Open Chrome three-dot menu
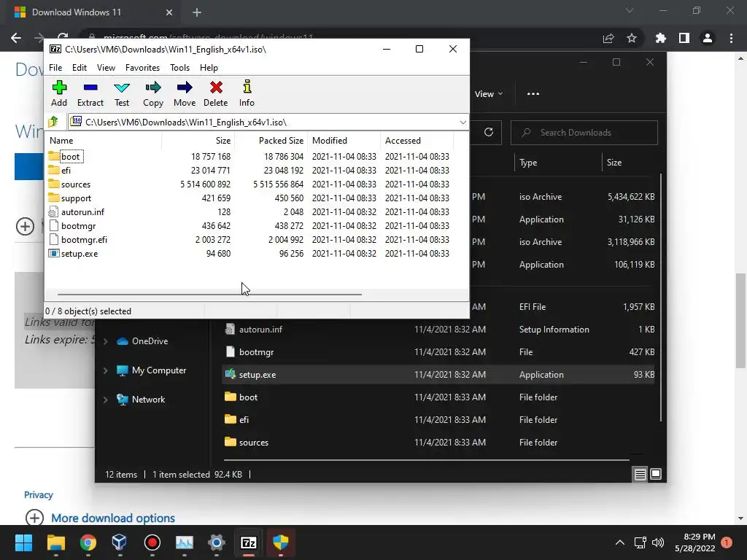Viewport: 747px width, 560px height. pyautogui.click(x=731, y=38)
